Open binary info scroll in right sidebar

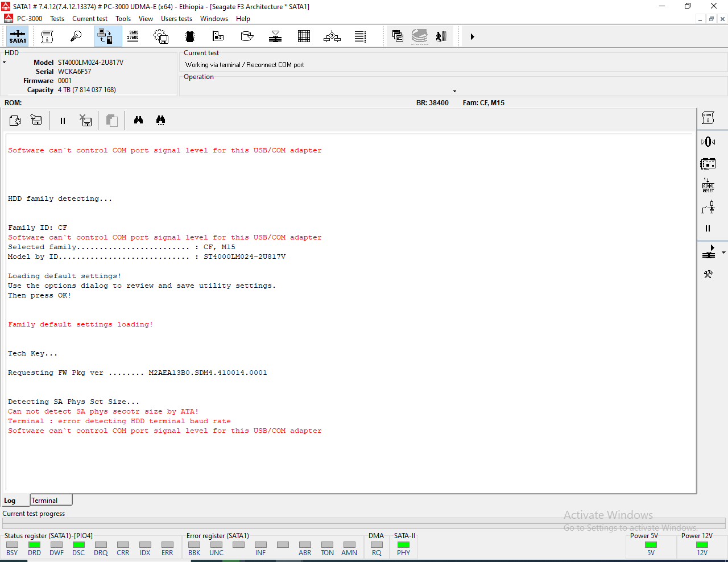pyautogui.click(x=708, y=118)
